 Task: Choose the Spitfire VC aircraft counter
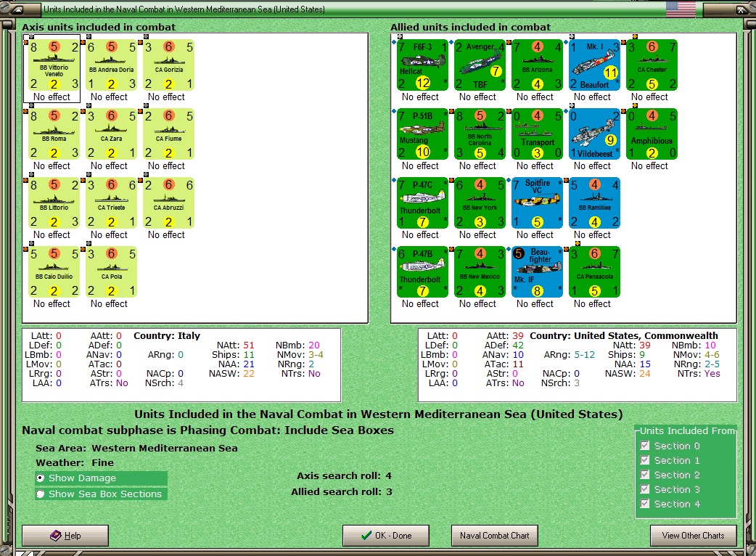click(537, 203)
